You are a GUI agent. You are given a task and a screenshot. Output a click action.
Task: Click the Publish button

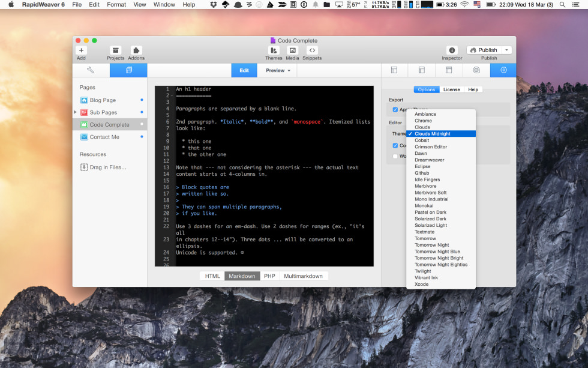click(484, 50)
